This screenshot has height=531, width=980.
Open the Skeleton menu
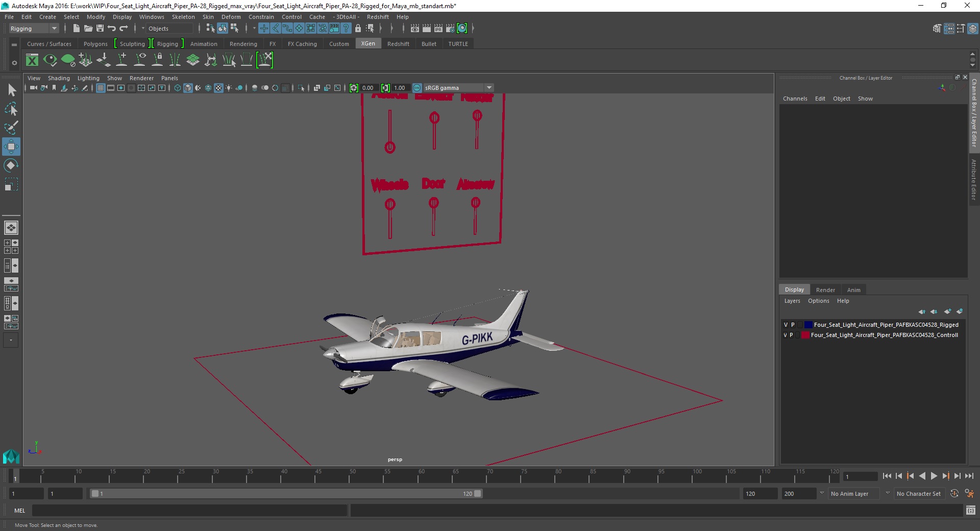click(183, 17)
